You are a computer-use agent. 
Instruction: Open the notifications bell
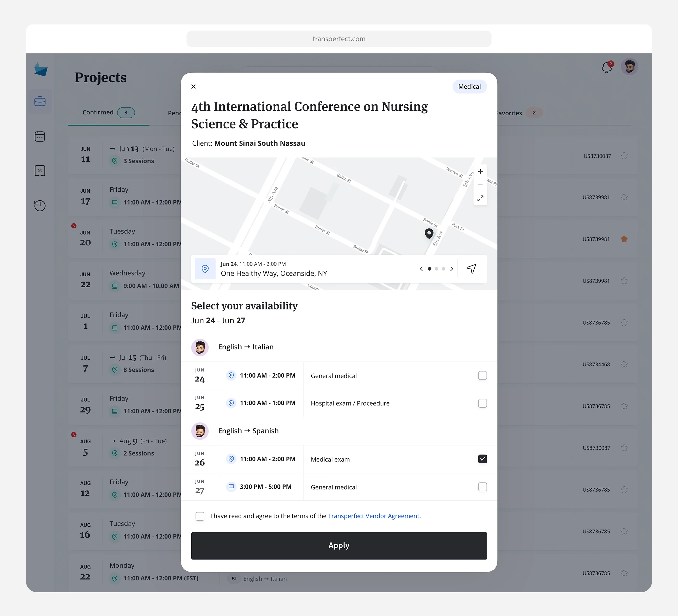607,67
